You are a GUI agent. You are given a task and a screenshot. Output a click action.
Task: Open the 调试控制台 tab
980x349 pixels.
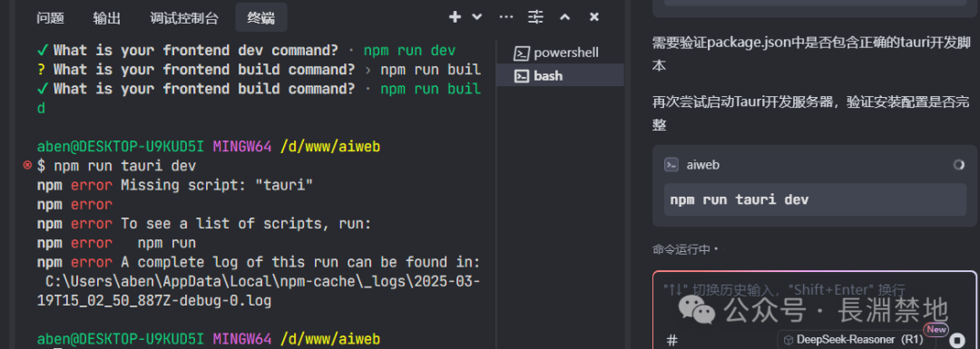click(184, 18)
